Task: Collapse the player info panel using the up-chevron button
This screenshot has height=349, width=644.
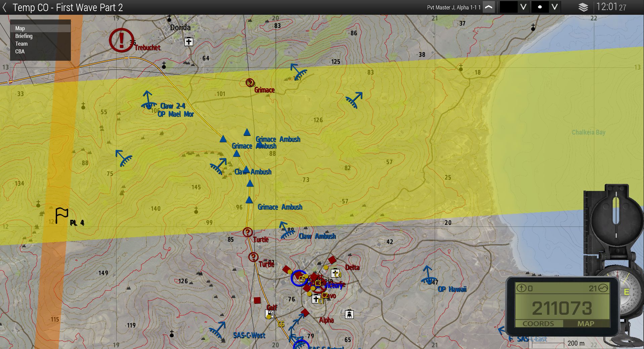Action: [489, 7]
